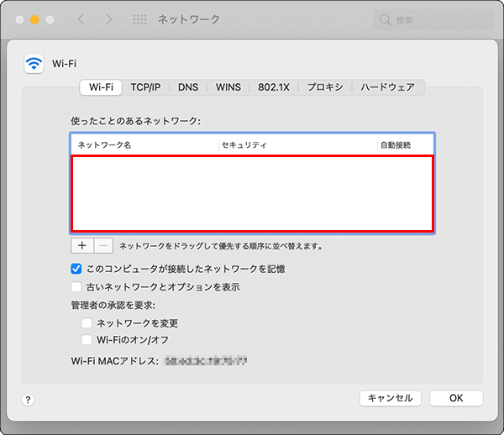Screen dimensions: 504x435
Task: Open the show-all preferences grid icon
Action: pos(140,18)
